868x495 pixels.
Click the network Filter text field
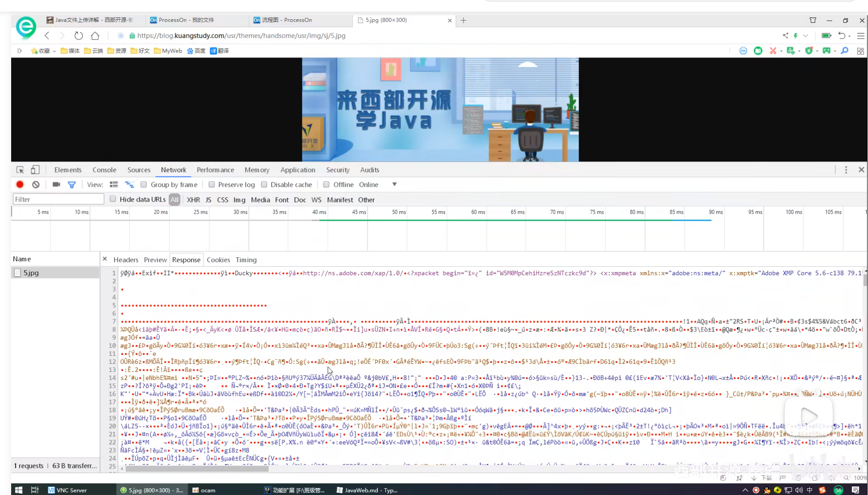click(x=58, y=199)
